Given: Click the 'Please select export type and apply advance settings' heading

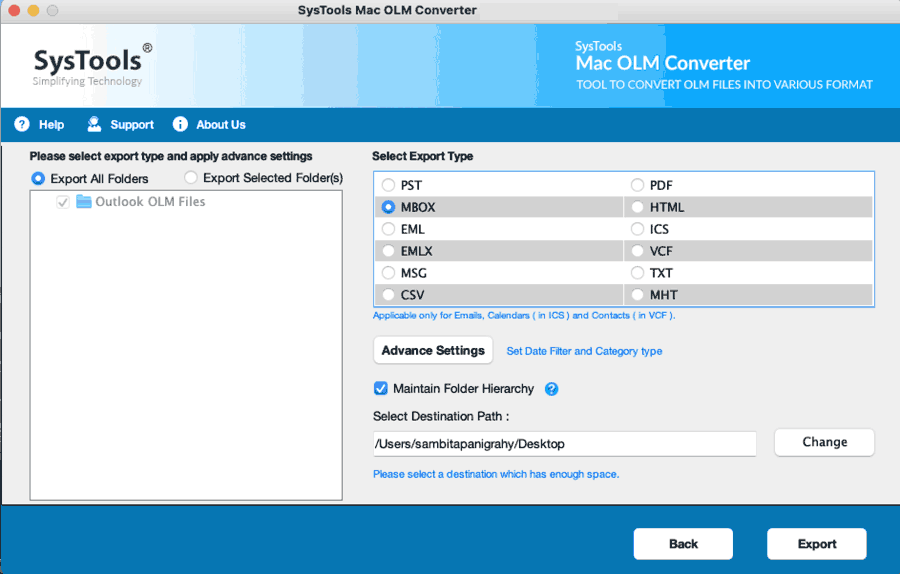Looking at the screenshot, I should pos(171,156).
